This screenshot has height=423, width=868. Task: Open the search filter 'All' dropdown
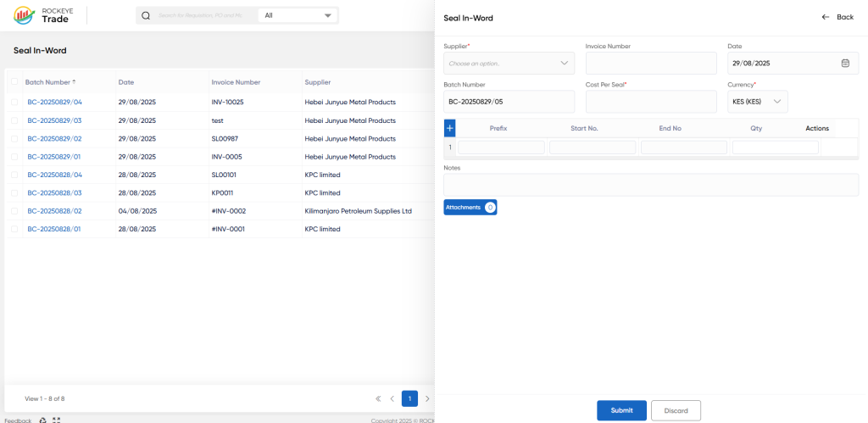pyautogui.click(x=298, y=15)
